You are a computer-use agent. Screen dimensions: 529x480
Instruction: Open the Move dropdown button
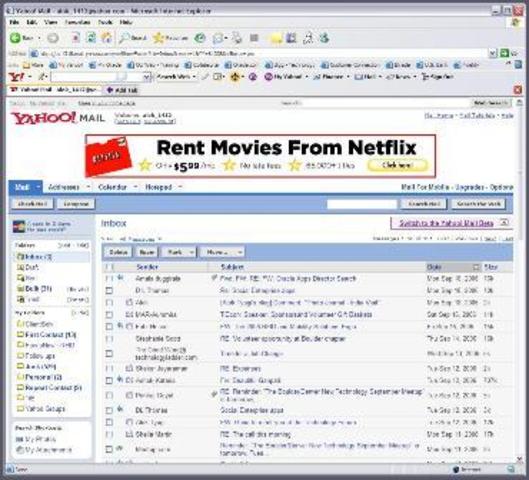click(222, 252)
